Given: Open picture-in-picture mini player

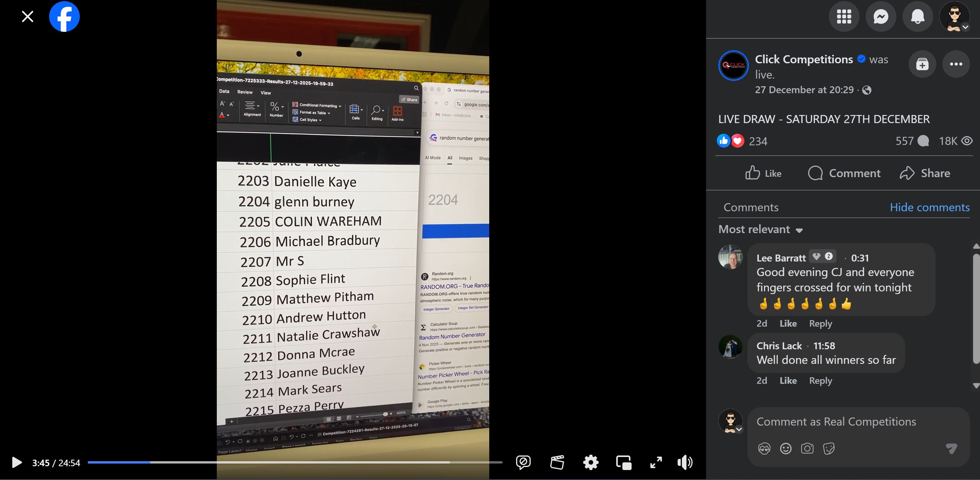Looking at the screenshot, I should [624, 462].
